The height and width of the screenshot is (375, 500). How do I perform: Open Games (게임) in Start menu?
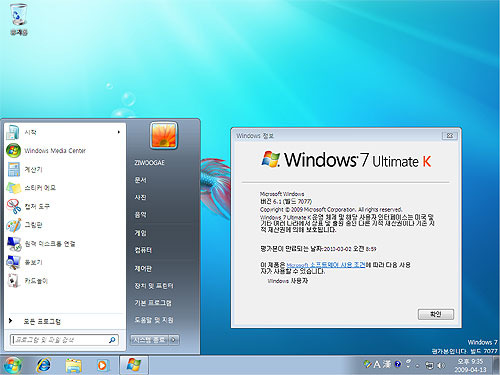click(x=140, y=233)
